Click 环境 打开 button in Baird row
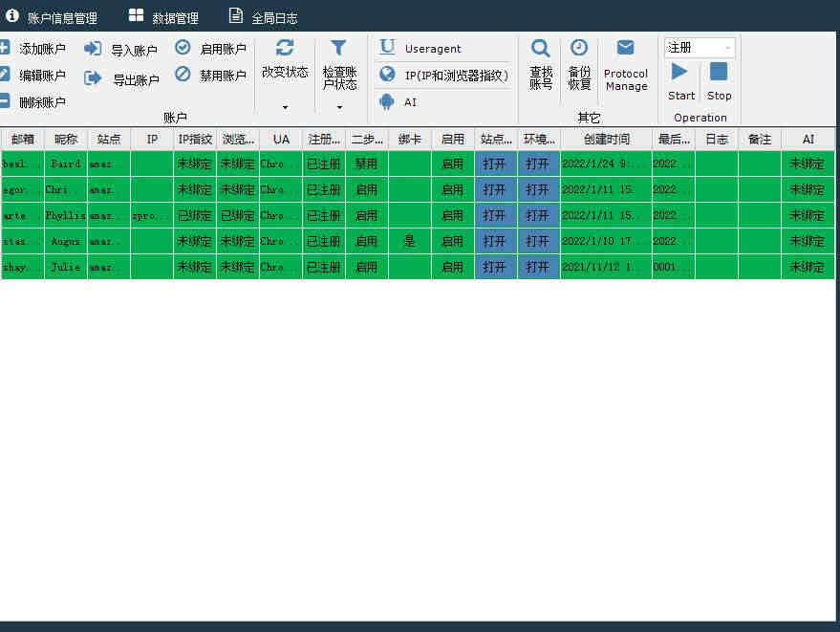This screenshot has width=840, height=632. pos(538,163)
